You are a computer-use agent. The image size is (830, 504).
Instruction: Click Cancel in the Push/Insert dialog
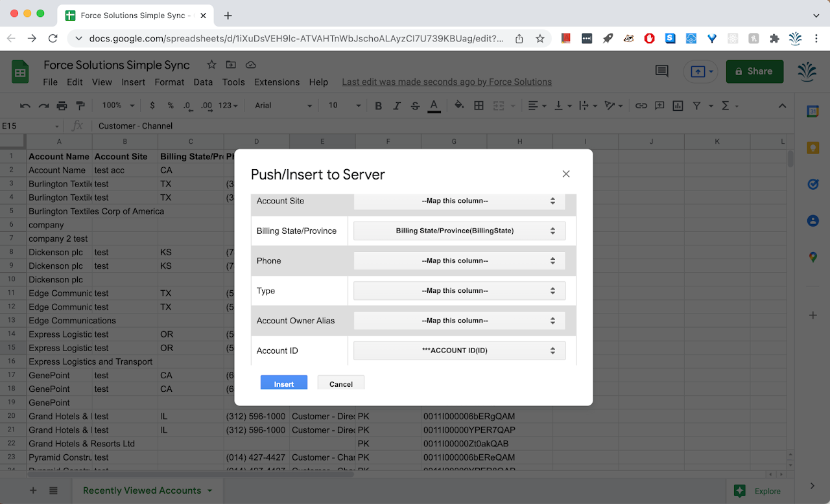pos(341,382)
